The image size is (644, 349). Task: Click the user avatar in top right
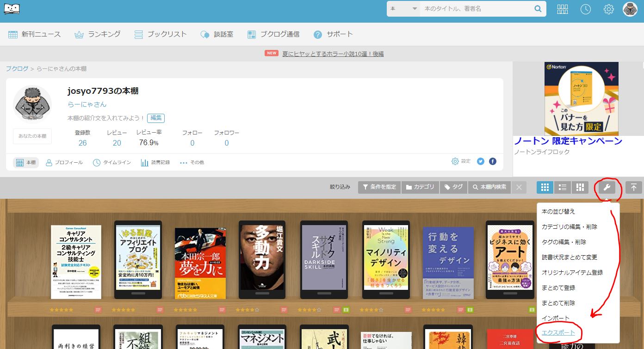pos(630,9)
